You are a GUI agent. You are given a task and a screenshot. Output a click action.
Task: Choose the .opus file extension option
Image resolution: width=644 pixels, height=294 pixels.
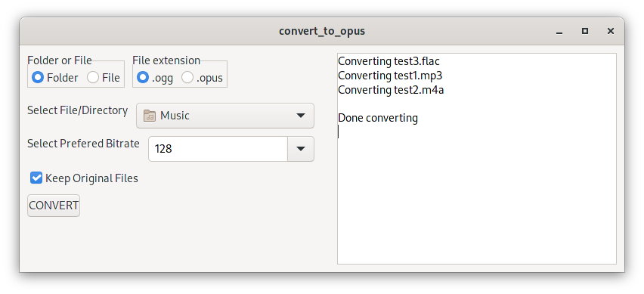[187, 77]
